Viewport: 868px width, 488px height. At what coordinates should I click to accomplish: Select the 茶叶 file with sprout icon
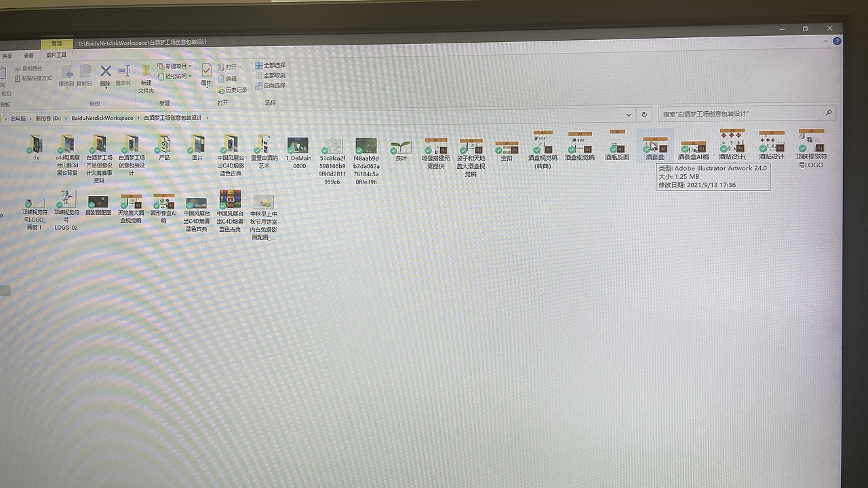pos(400,150)
